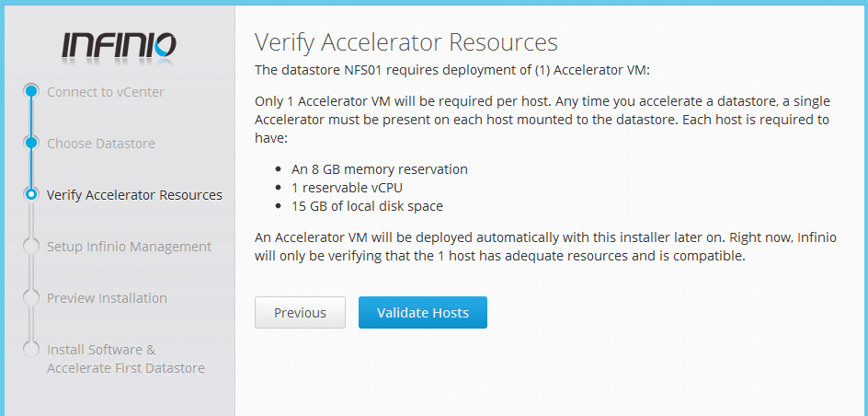Select the Connect to vCenter step circle
The width and height of the screenshot is (868, 416).
(x=31, y=91)
